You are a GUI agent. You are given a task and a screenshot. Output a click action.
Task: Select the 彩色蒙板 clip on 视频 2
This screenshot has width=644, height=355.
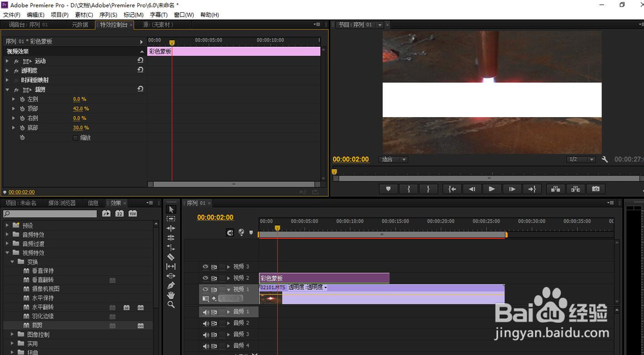(324, 278)
